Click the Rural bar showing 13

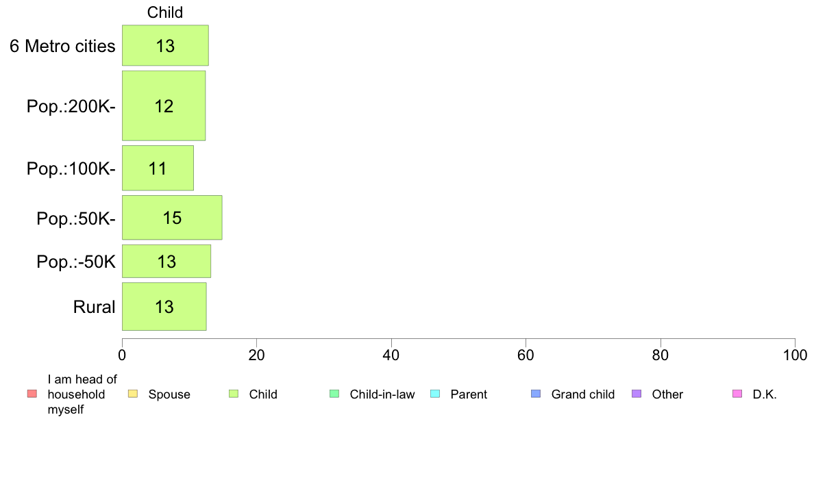164,307
